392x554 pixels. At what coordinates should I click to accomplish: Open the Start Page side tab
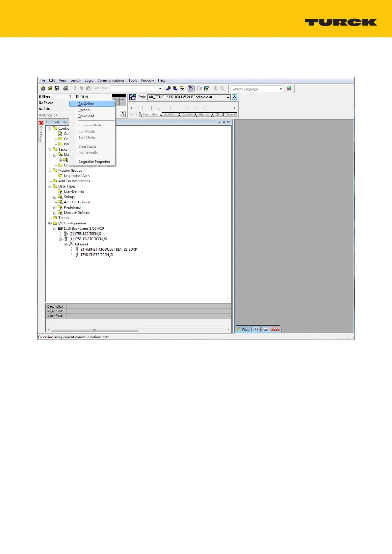pos(41,131)
